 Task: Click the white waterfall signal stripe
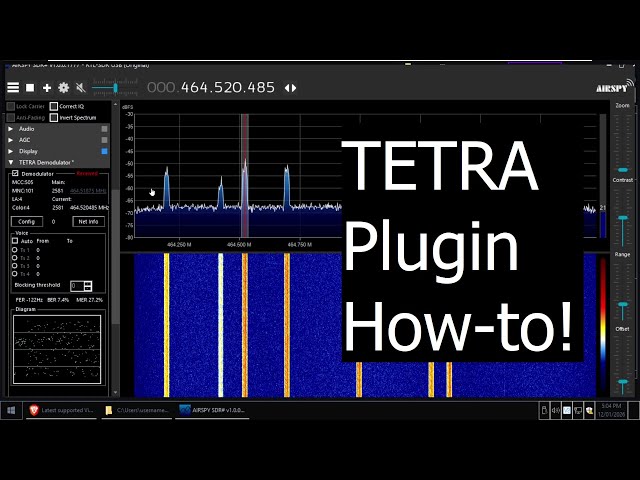[221, 325]
